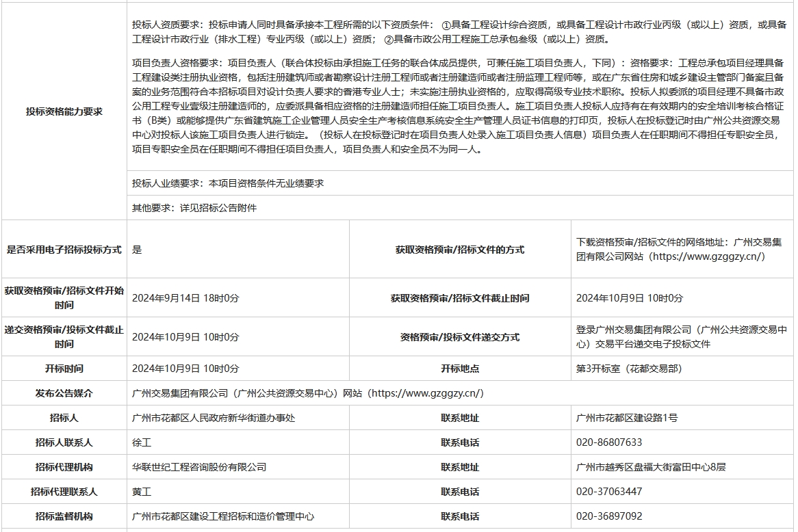
Task: Click address 广州市花都区建设路1号
Action: pyautogui.click(x=627, y=418)
